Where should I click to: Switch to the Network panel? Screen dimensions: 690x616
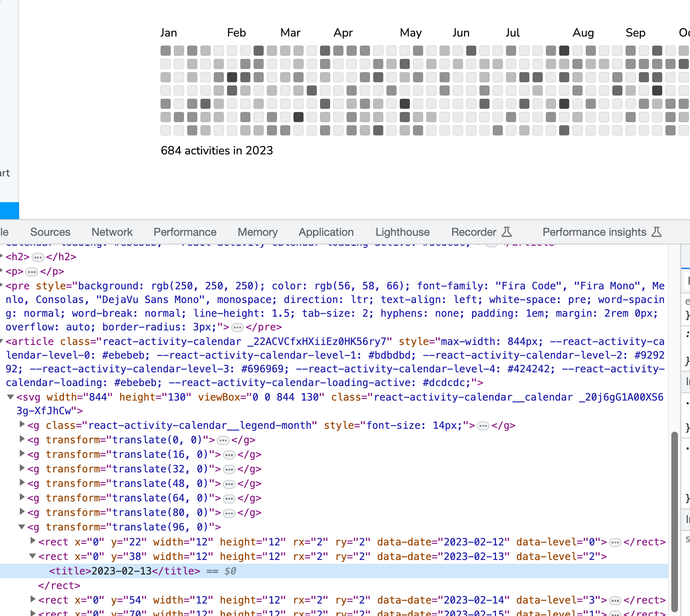pos(112,232)
